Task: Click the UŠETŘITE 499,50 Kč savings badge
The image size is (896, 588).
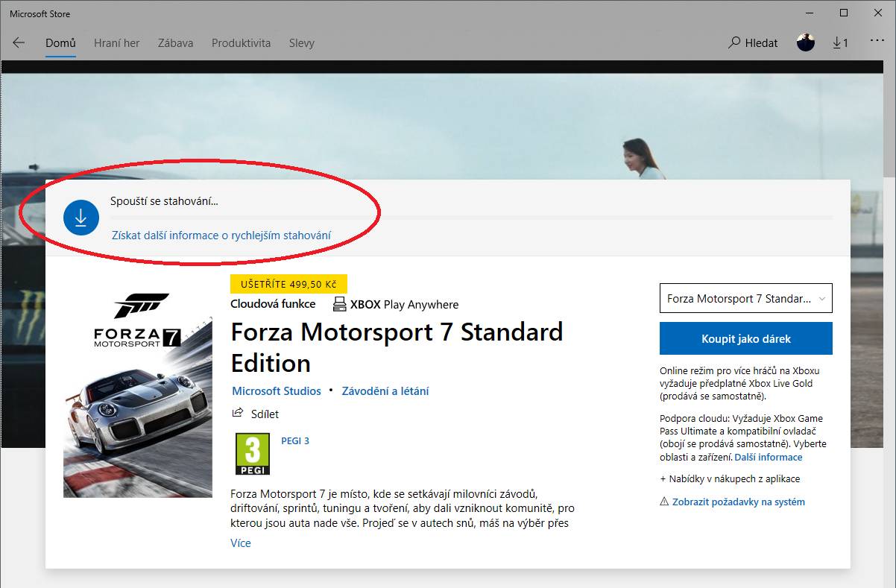Action: point(289,284)
